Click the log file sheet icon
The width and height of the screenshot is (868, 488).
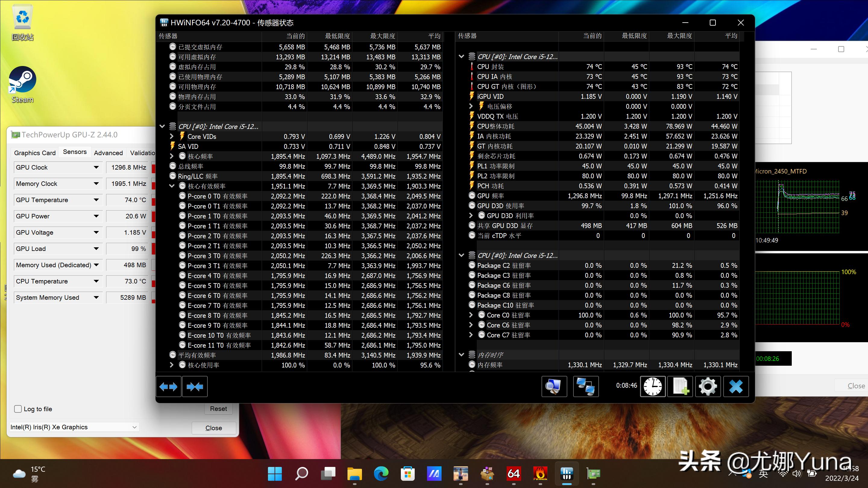(x=680, y=386)
